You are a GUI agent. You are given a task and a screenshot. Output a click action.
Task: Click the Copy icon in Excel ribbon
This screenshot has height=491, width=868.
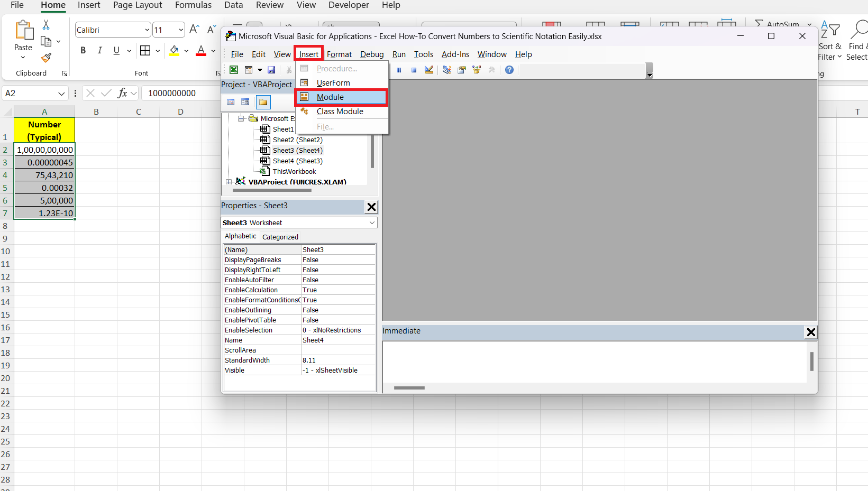(x=46, y=41)
